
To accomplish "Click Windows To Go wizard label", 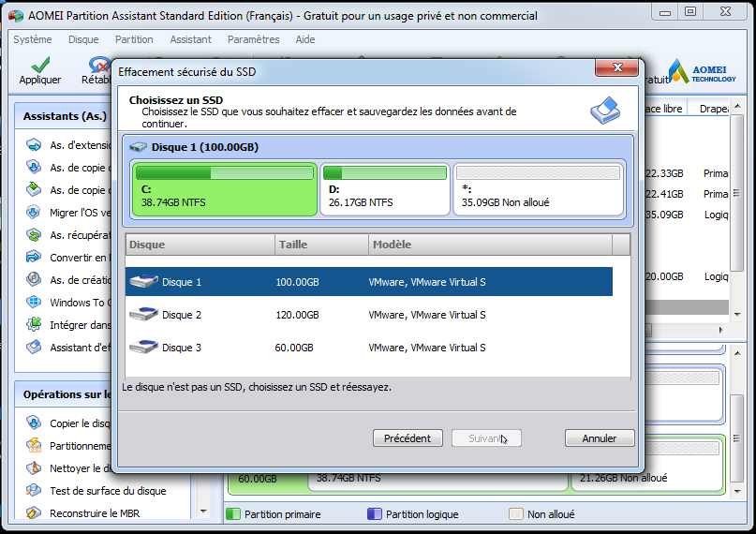I will click(x=80, y=303).
